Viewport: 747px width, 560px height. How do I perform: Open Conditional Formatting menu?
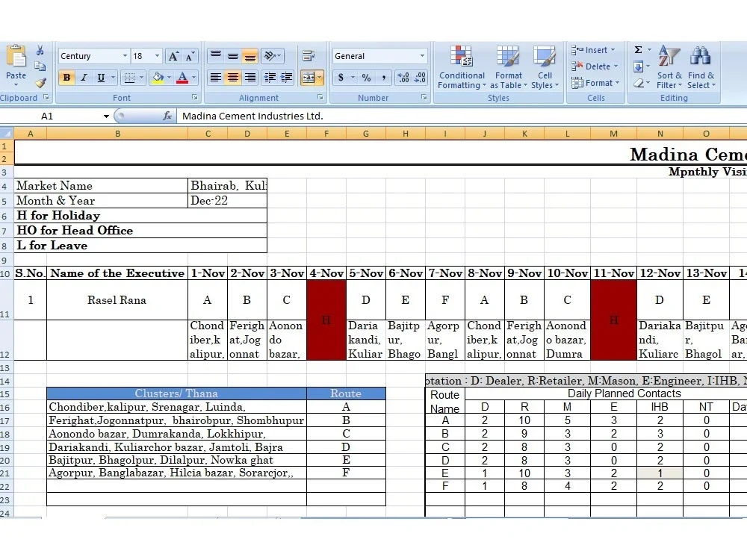pyautogui.click(x=462, y=68)
